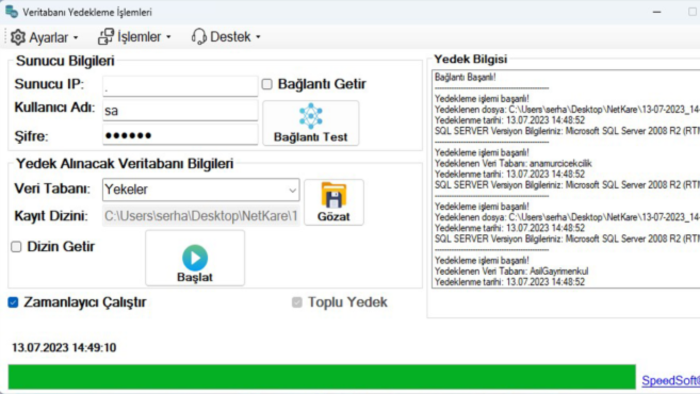
Task: Open the SpeedSoft link
Action: [x=671, y=380]
